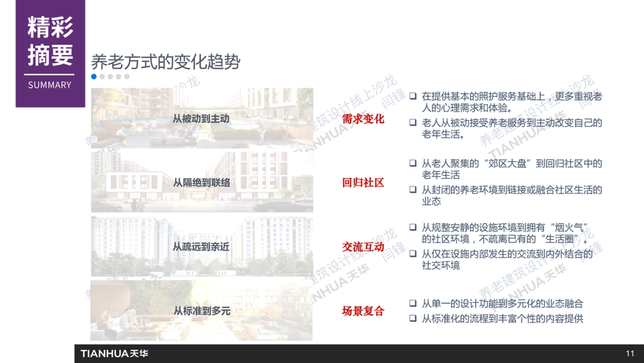
Task: Click the slide title 养老方式的变化趋势
Action: [x=166, y=62]
